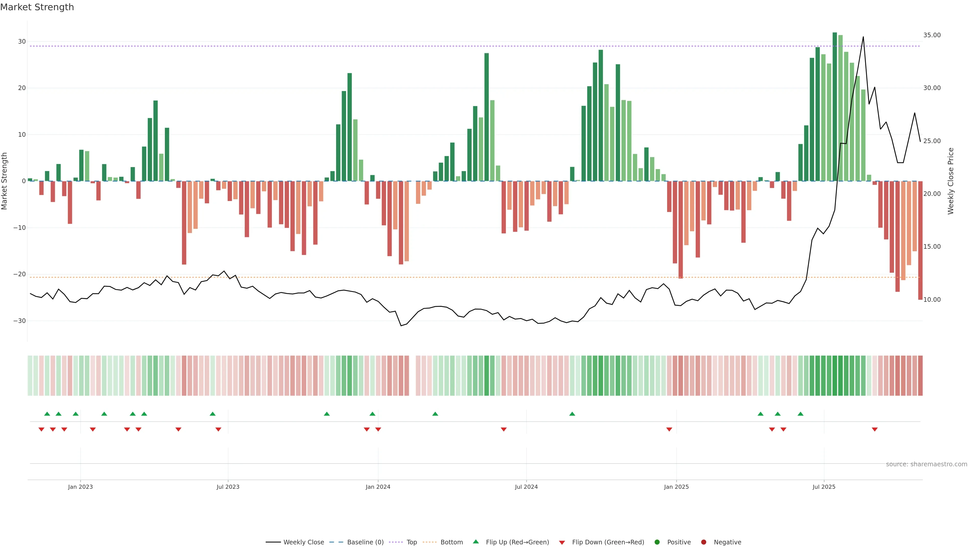Click the Market Strength chart title
Screen dimensions: 980x551
pyautogui.click(x=37, y=7)
